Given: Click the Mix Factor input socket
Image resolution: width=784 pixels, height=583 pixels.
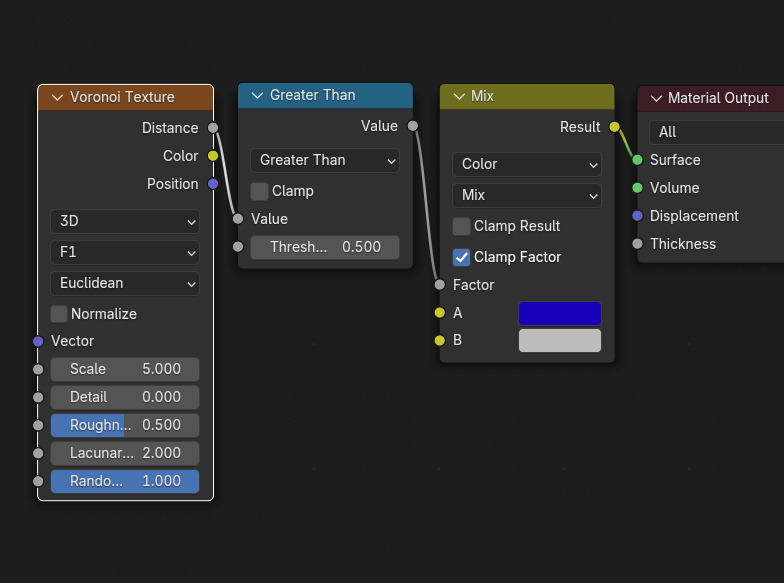Looking at the screenshot, I should pos(440,285).
